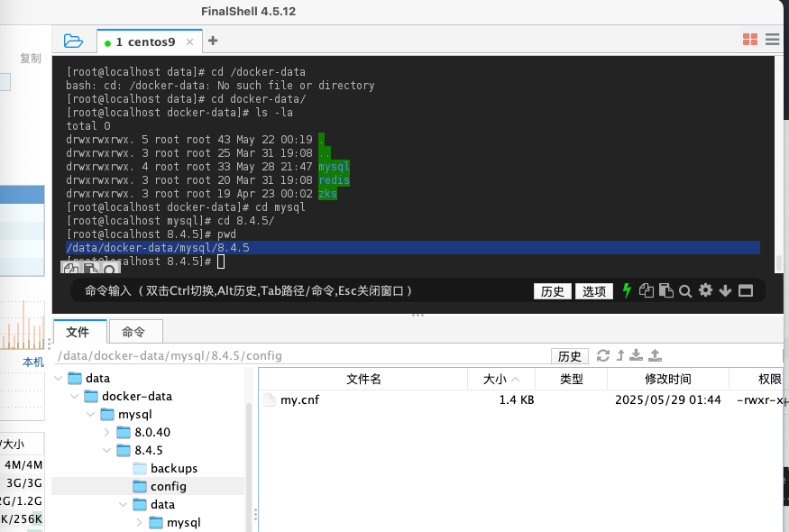
Task: Collapse the 8.4.5 folder node
Action: coord(106,450)
